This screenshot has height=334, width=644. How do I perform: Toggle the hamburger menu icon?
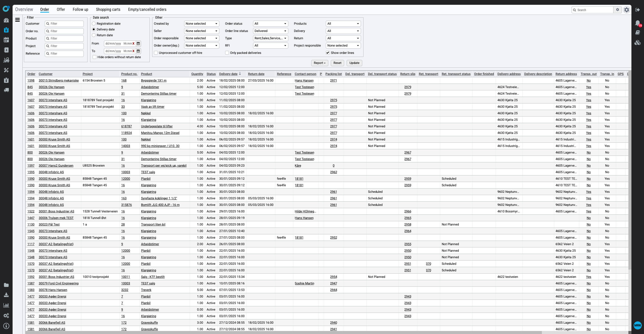(x=17, y=20)
